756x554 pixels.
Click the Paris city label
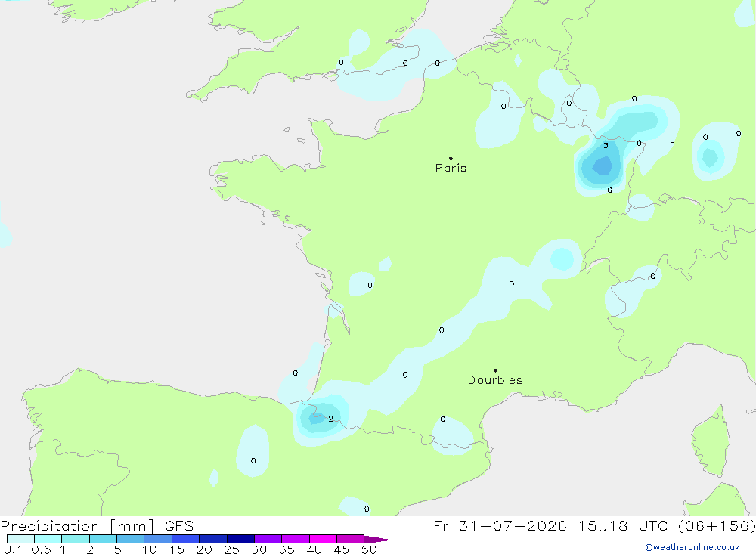(x=451, y=168)
